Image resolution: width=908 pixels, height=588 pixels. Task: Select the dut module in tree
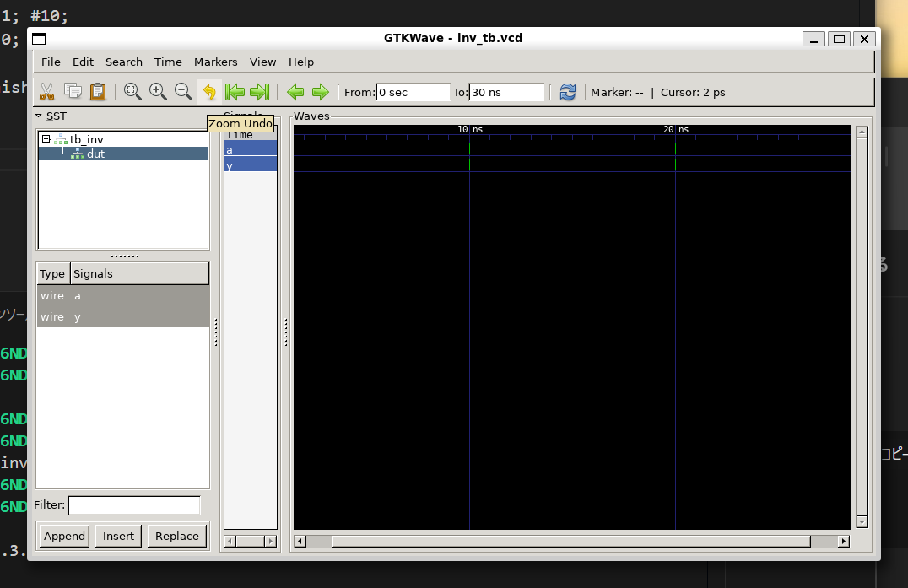pos(95,154)
